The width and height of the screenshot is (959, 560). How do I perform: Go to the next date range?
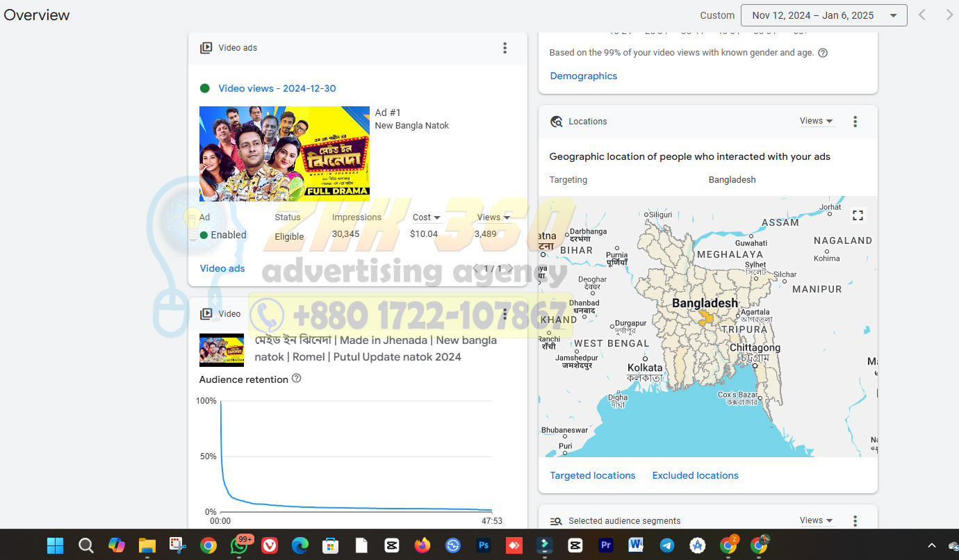pos(949,15)
